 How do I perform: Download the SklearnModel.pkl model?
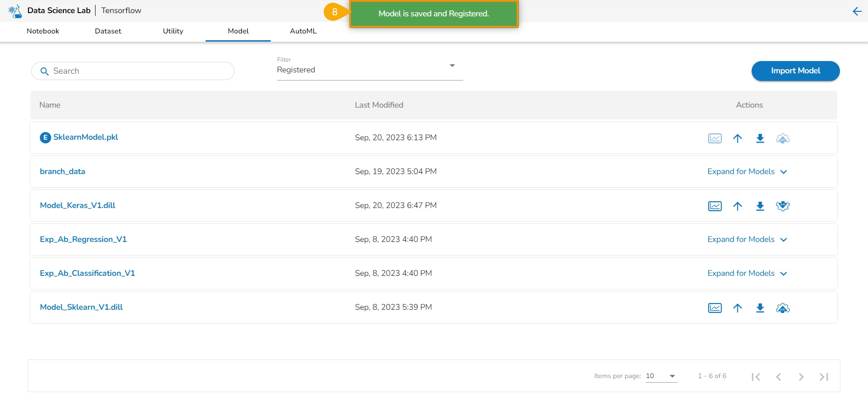pyautogui.click(x=760, y=138)
